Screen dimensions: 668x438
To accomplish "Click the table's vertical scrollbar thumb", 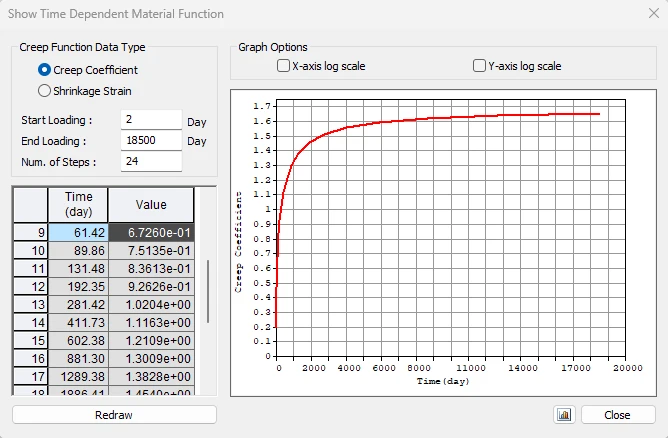I will tap(208, 291).
